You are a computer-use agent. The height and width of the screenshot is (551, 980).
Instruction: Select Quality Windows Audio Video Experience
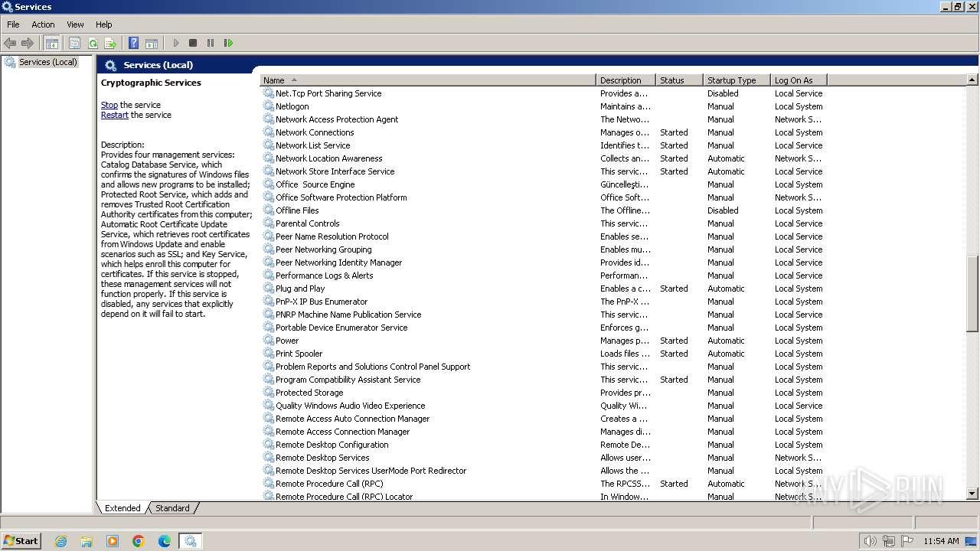click(x=350, y=406)
